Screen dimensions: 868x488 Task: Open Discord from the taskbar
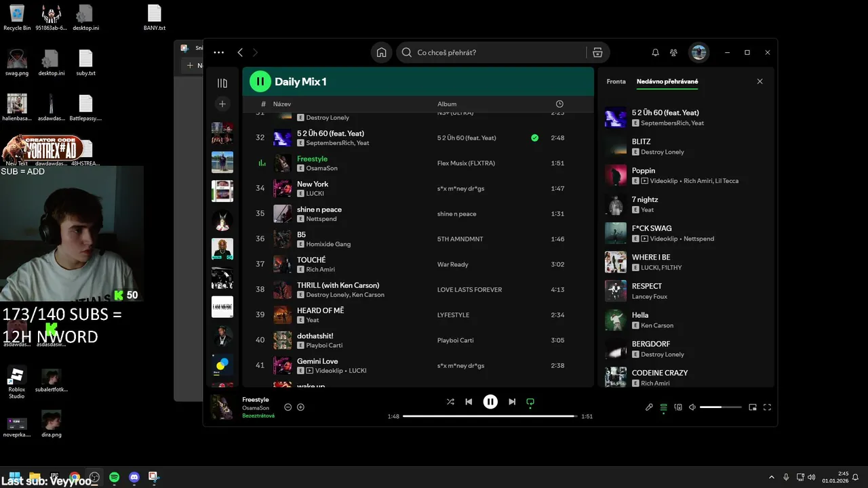[134, 477]
